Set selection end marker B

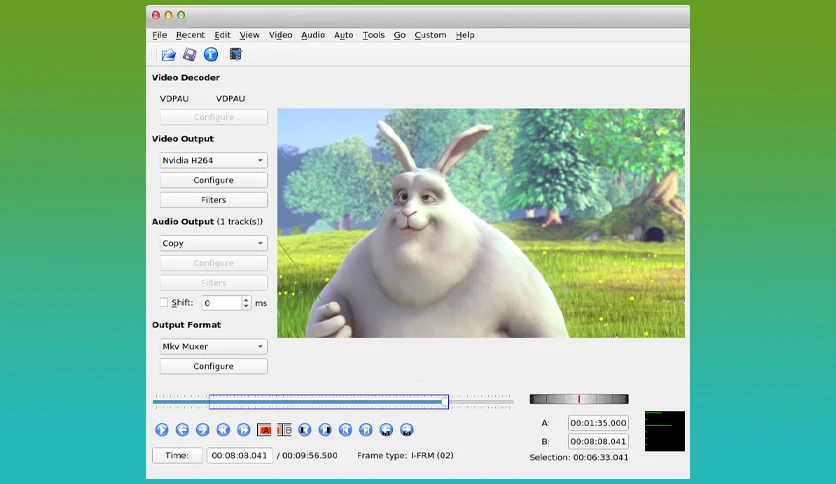click(284, 430)
